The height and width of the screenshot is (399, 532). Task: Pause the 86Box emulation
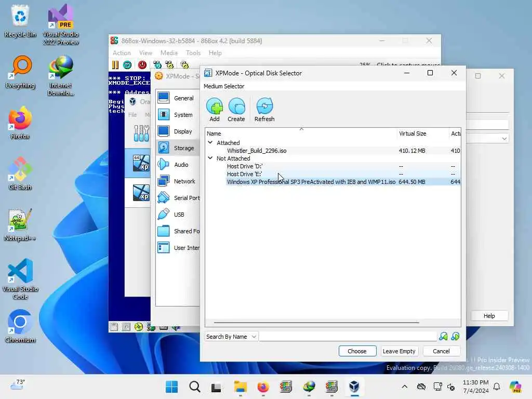[115, 65]
